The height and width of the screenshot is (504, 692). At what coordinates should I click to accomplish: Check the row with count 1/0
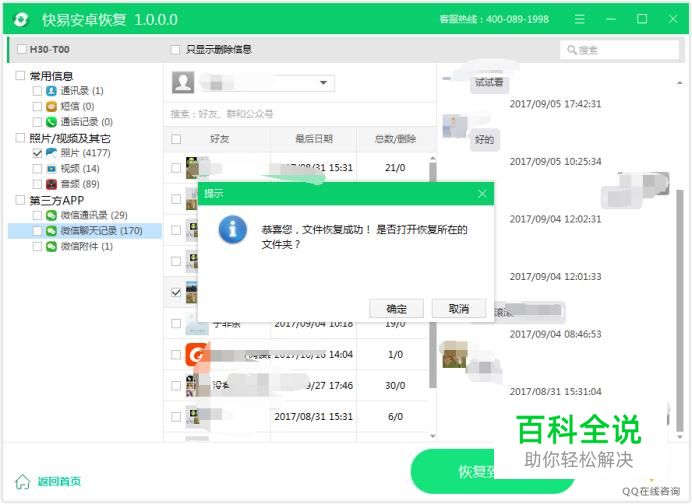click(x=176, y=354)
